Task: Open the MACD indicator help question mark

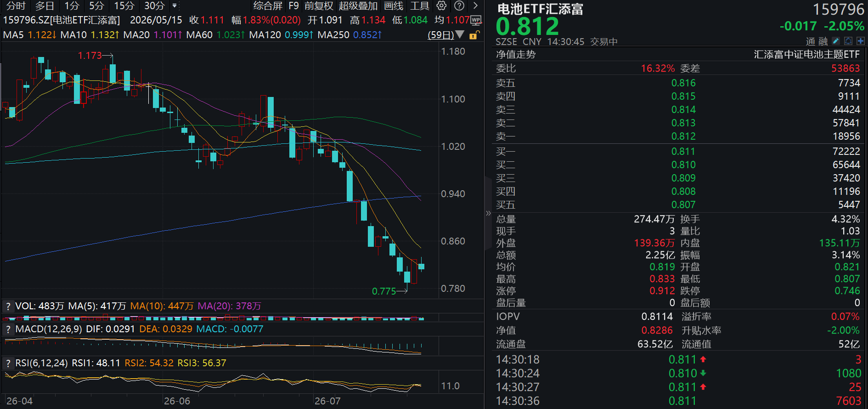Action: (x=8, y=329)
